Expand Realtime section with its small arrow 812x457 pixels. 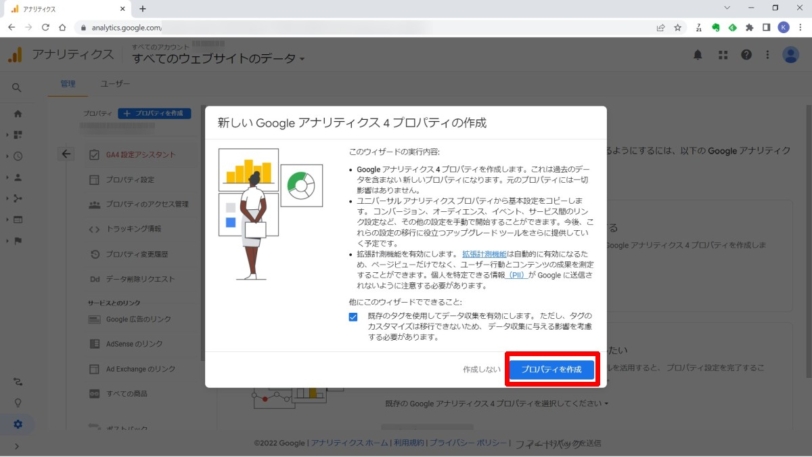7,156
